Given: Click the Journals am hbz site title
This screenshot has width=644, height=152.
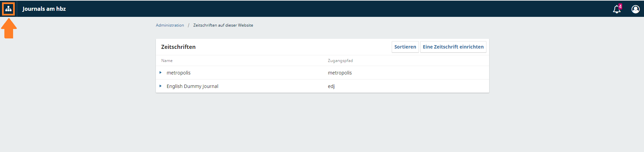Looking at the screenshot, I should pos(44,9).
